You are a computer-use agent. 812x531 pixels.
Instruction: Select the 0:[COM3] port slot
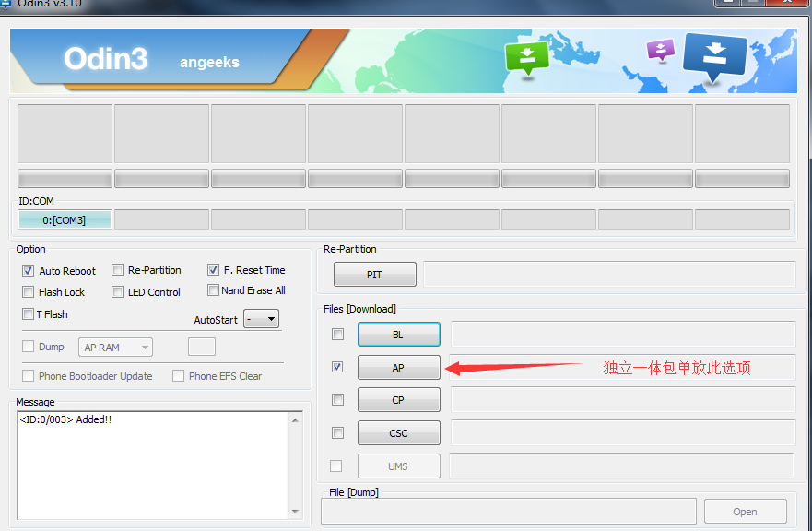point(65,219)
